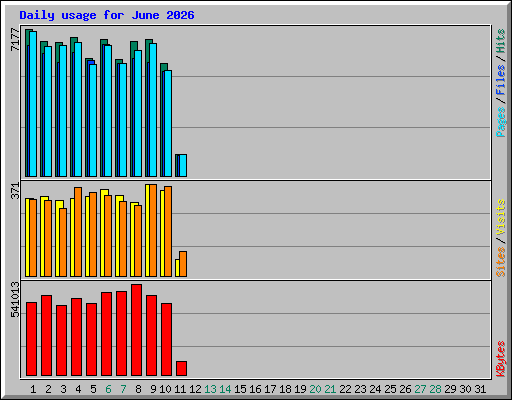Click the cyan Pages bar for day 11
Viewport: 512px width, 400px height.
coord(183,165)
